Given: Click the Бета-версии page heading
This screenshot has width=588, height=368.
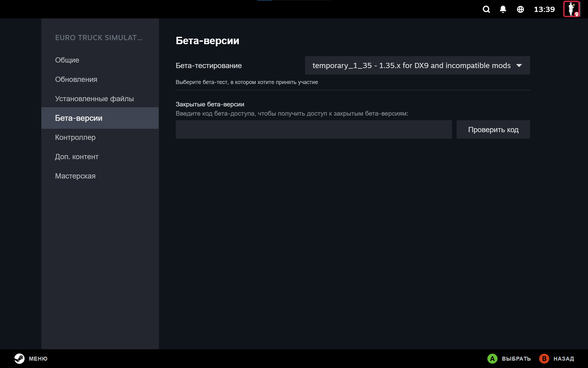Looking at the screenshot, I should [x=207, y=41].
